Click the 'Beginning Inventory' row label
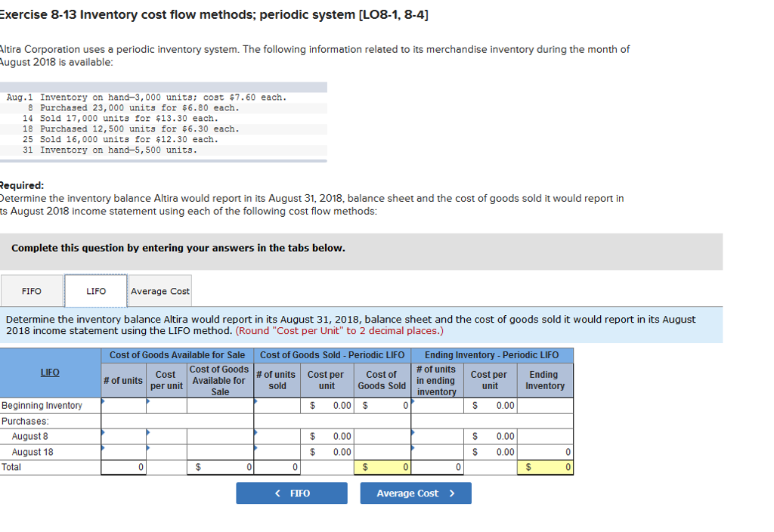Image resolution: width=774 pixels, height=532 pixels. (42, 406)
